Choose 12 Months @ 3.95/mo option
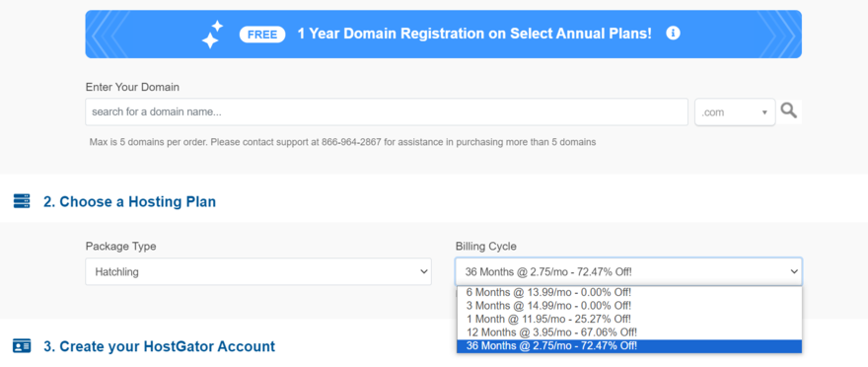The height and width of the screenshot is (367, 868). point(629,332)
